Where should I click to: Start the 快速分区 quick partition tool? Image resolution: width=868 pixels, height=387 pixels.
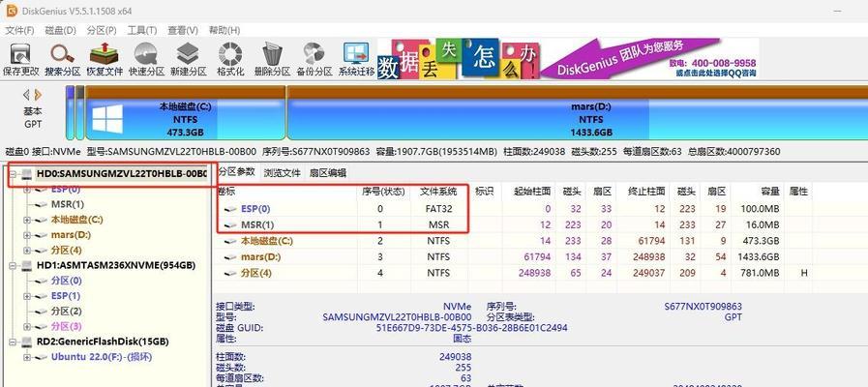click(146, 54)
